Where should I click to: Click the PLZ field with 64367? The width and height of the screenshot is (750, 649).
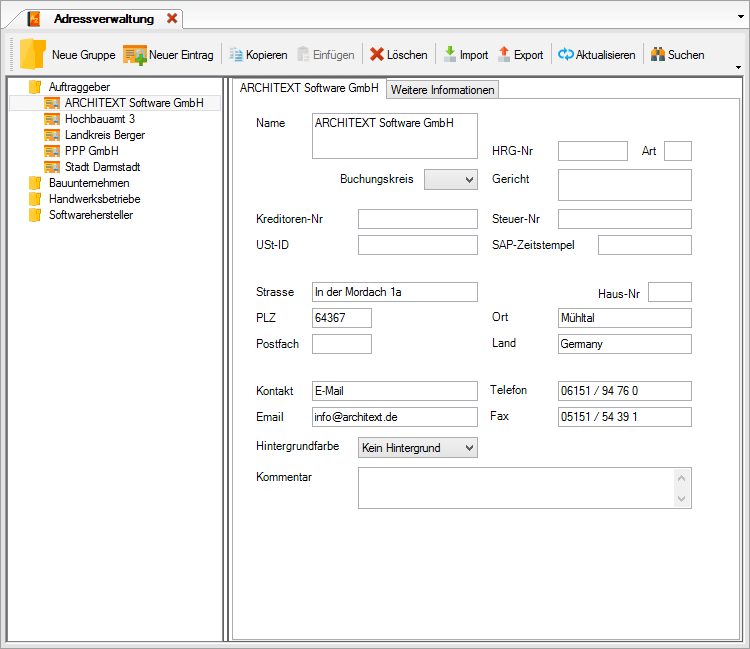(x=342, y=318)
